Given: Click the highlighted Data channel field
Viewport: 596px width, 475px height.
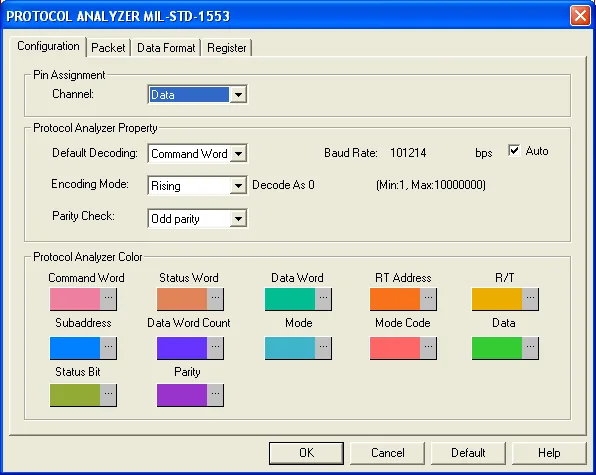Looking at the screenshot, I should (x=189, y=95).
